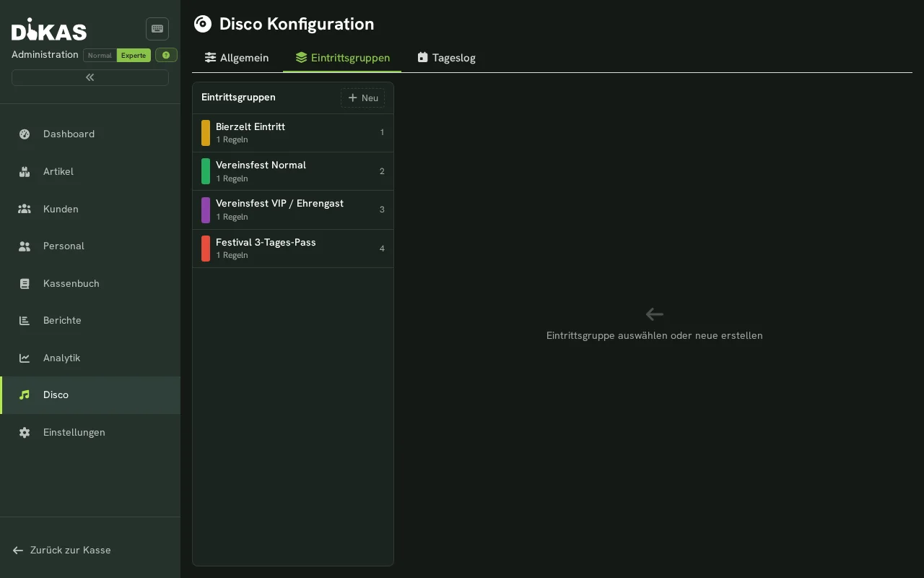The width and height of the screenshot is (924, 578).
Task: Open Kassenbuch in the sidebar
Action: 90,283
